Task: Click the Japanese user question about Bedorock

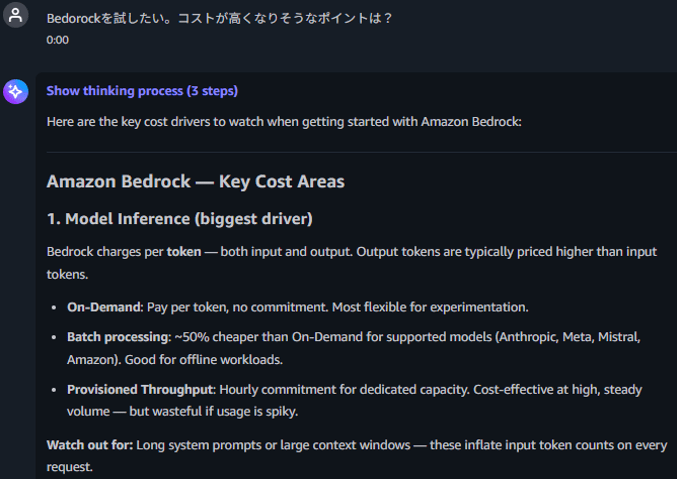Action: (219, 18)
